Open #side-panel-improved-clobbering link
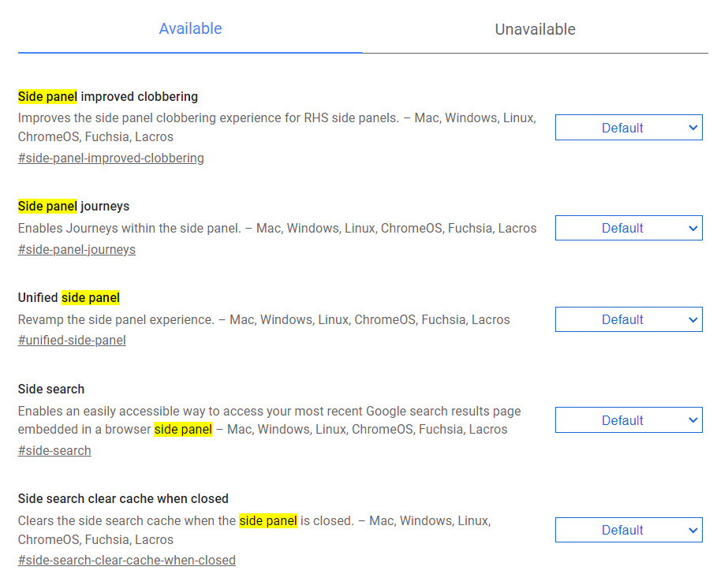728x574 pixels. (x=111, y=158)
